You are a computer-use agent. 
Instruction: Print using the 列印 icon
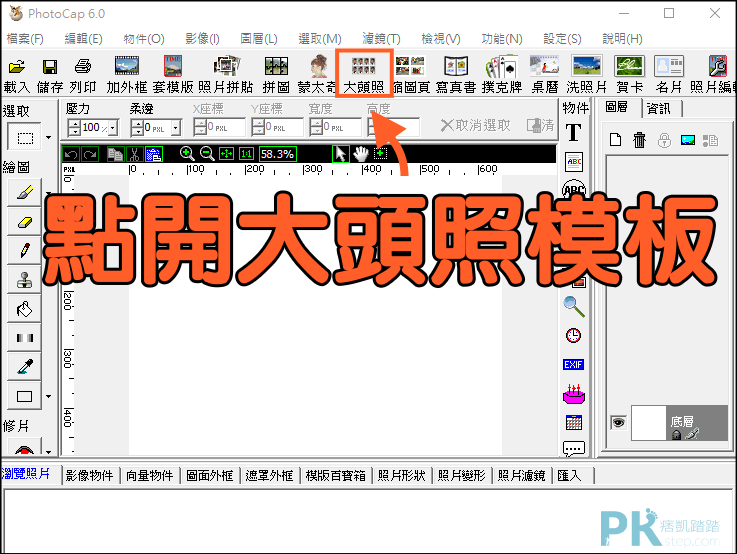[83, 75]
